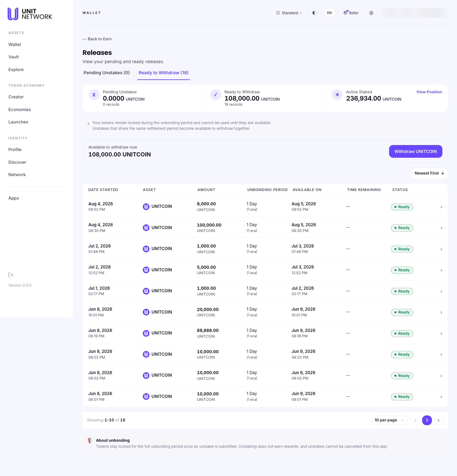This screenshot has height=476, width=457.
Task: Expand the Jun 8 10:01 PM row chevron
Action: pos(441,312)
